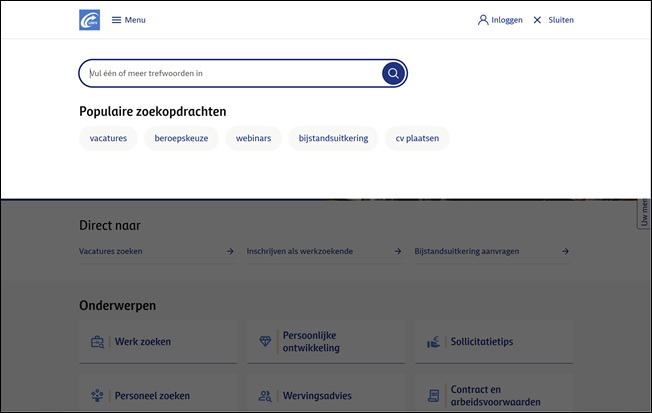Click the briefcase icon on Werk zoeken
652x413 pixels.
(x=97, y=342)
